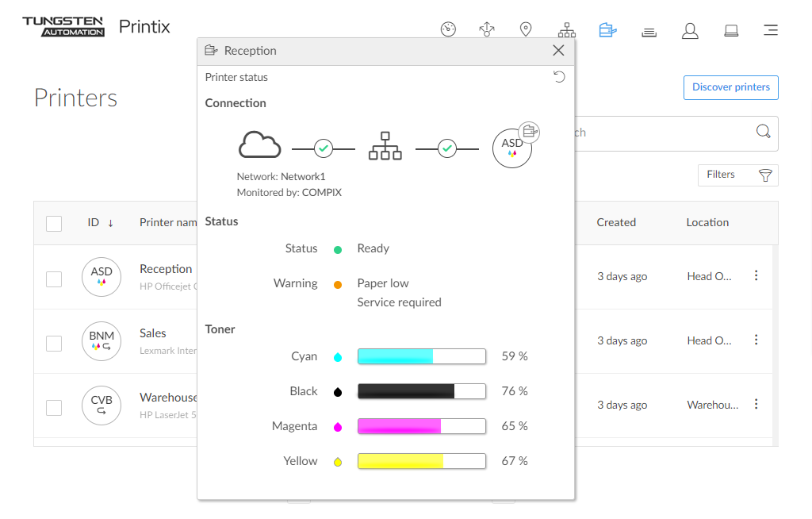Open the dashboard gauge icon
812x519 pixels.
pos(448,30)
